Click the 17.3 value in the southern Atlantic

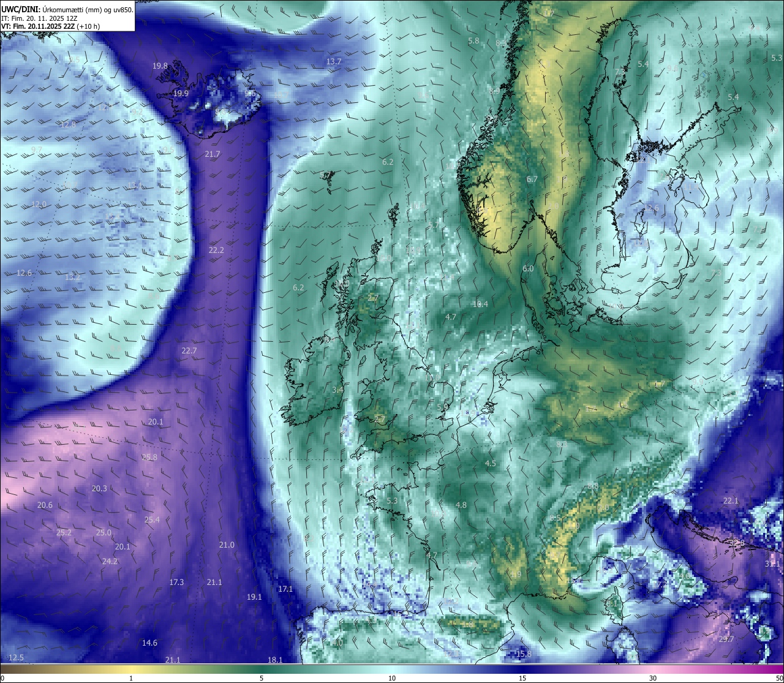tap(176, 583)
